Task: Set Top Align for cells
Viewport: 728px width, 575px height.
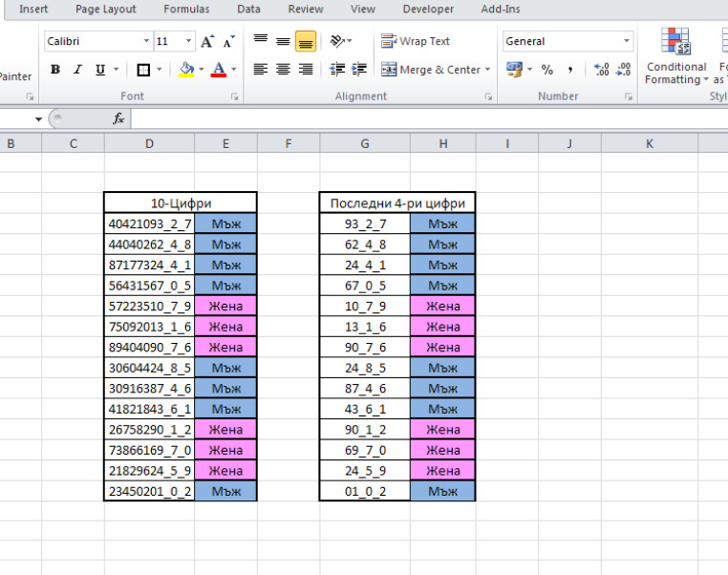Action: click(261, 41)
